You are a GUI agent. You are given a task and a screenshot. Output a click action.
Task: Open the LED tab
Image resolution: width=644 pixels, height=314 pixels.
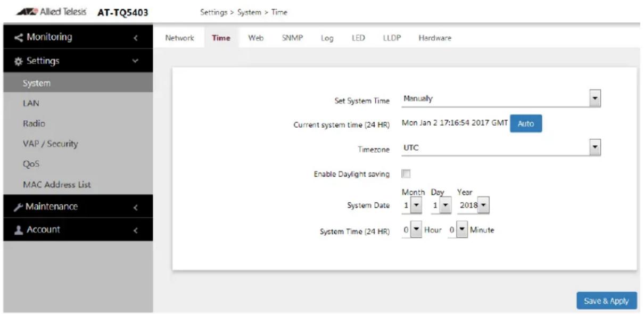358,38
